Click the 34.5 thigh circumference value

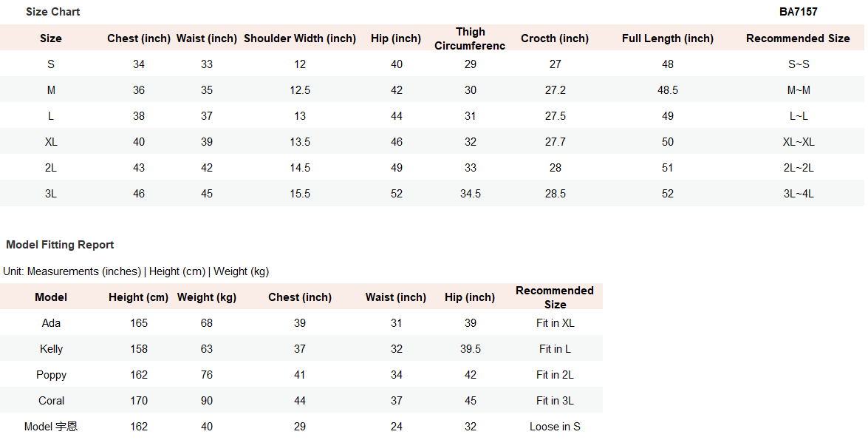click(471, 194)
